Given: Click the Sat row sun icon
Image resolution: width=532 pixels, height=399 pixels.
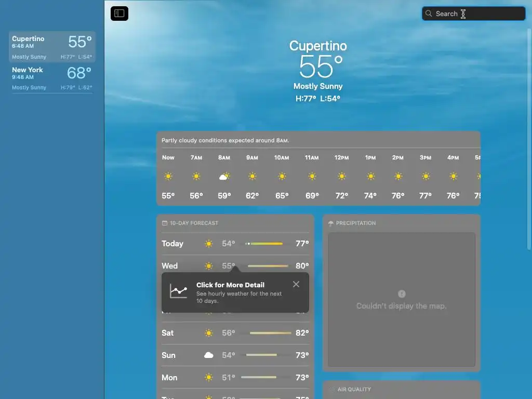Looking at the screenshot, I should tap(209, 333).
